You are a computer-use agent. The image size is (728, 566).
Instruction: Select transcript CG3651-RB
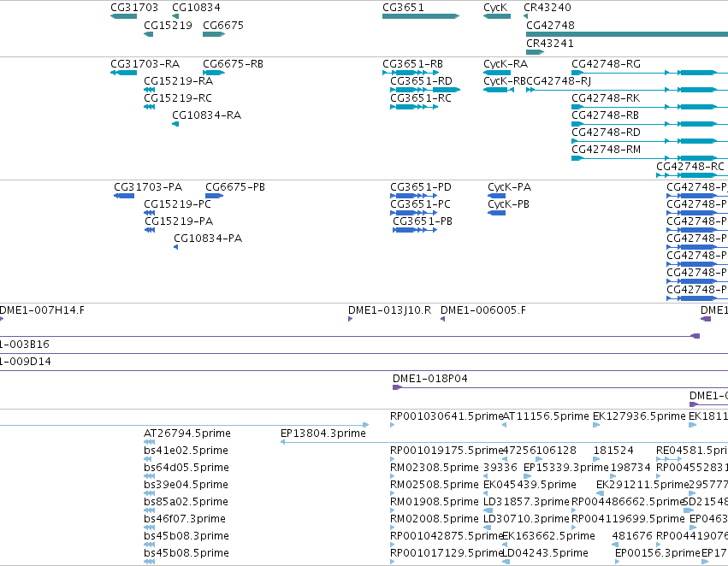(412, 64)
